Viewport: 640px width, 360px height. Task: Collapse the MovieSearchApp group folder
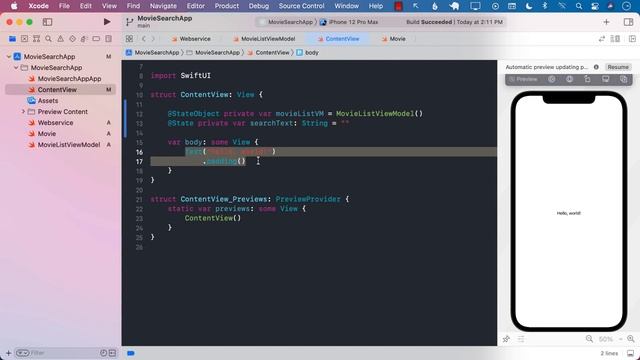pyautogui.click(x=16, y=68)
